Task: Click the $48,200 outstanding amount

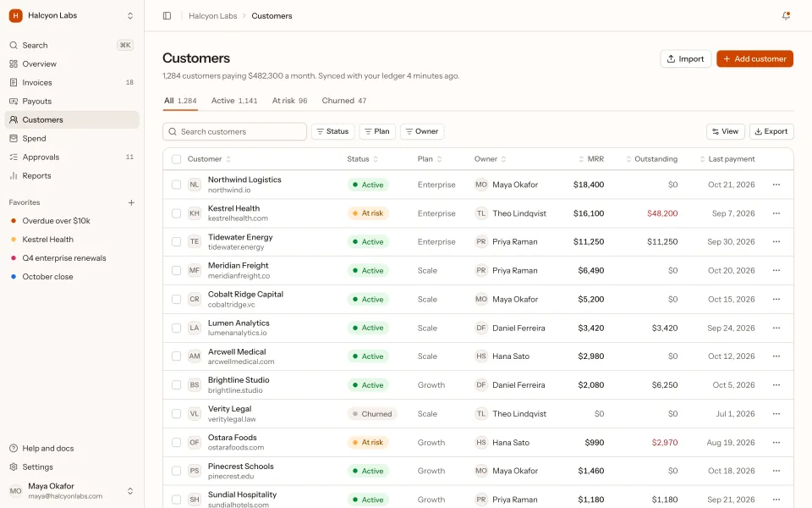Action: (x=662, y=213)
